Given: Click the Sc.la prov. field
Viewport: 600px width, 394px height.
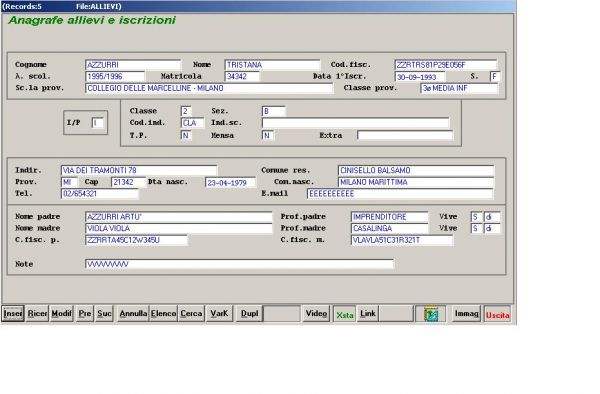Looking at the screenshot, I should (209, 88).
